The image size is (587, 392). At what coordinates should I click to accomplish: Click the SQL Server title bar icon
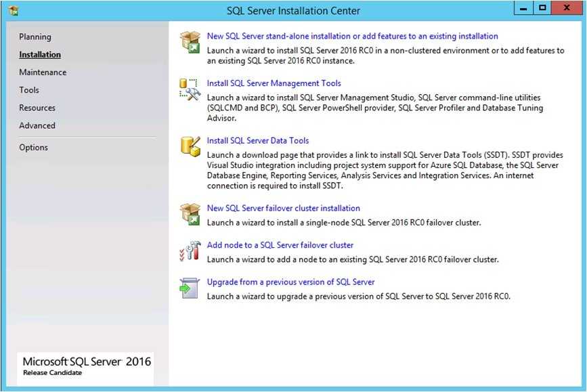[x=14, y=11]
